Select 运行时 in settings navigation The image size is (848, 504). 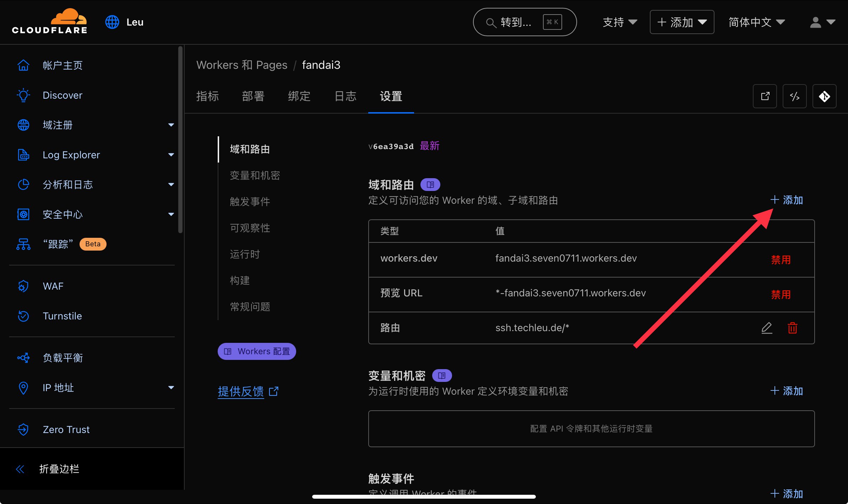245,254
